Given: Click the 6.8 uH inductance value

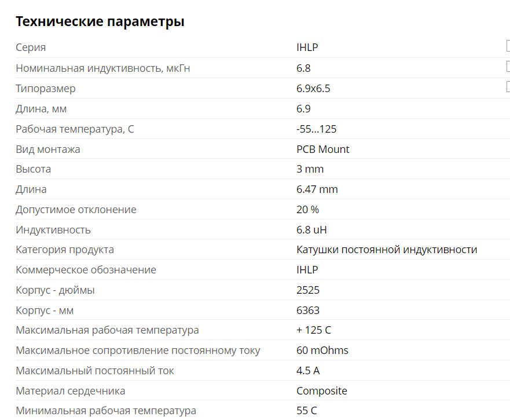Looking at the screenshot, I should click(x=311, y=230).
